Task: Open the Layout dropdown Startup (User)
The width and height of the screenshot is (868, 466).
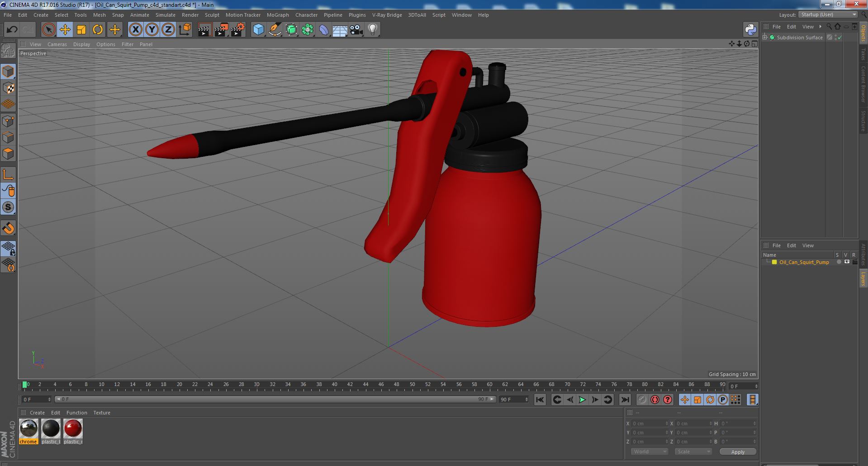Action: point(828,14)
